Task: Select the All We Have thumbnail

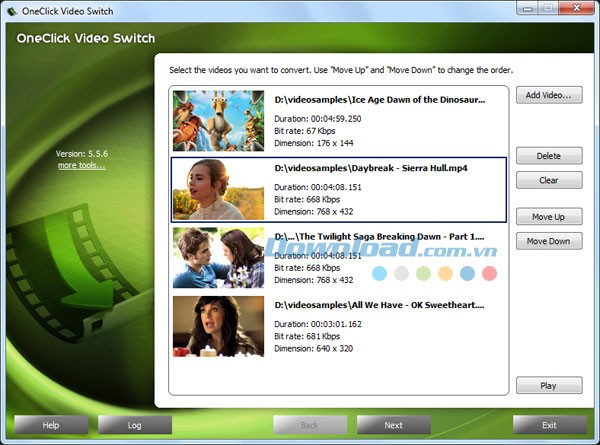Action: point(218,326)
